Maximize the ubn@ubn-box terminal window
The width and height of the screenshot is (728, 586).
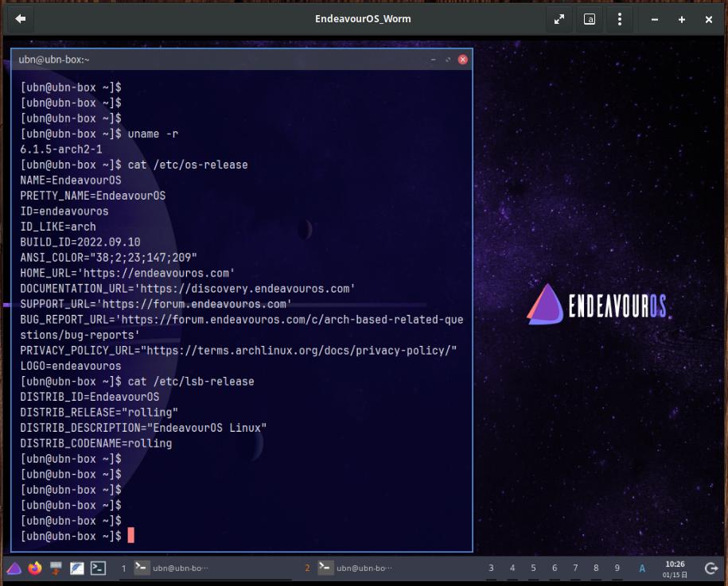tap(448, 60)
